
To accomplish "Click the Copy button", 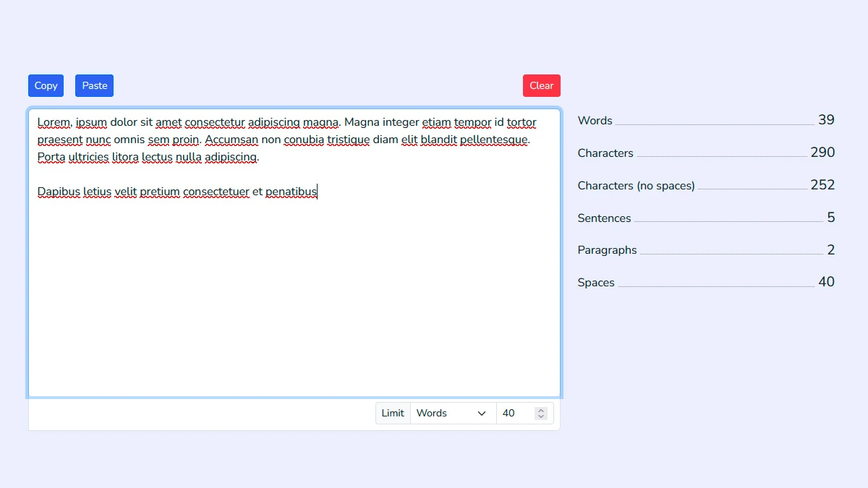I will pos(45,85).
